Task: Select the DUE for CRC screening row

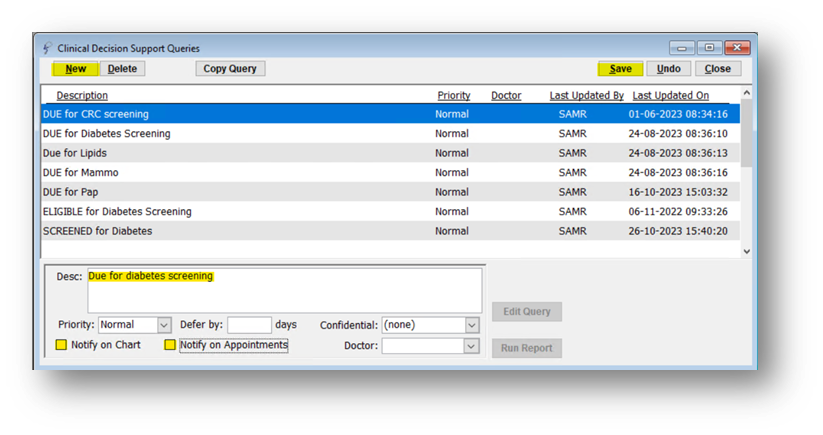Action: [391, 114]
